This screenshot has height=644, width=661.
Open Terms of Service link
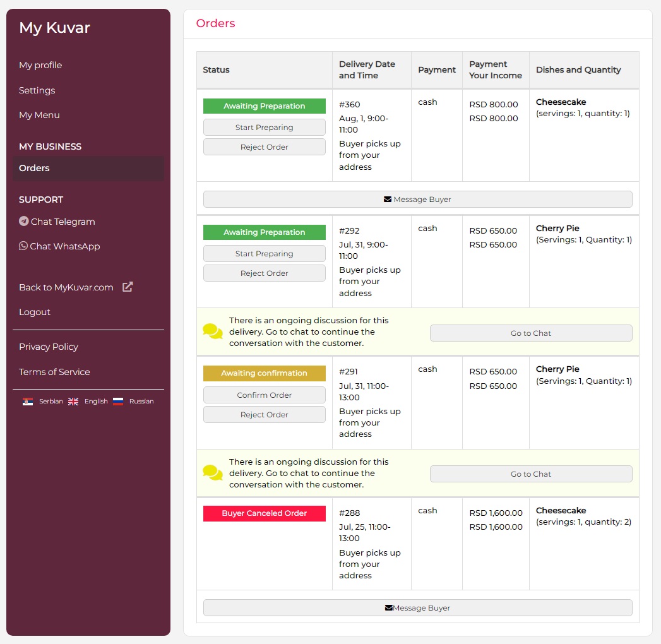click(54, 372)
